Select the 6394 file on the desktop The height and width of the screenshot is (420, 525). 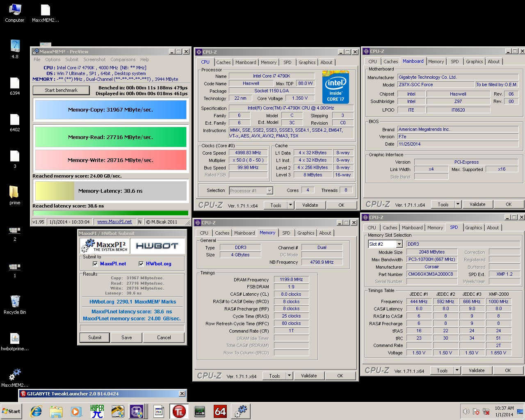pos(15,86)
